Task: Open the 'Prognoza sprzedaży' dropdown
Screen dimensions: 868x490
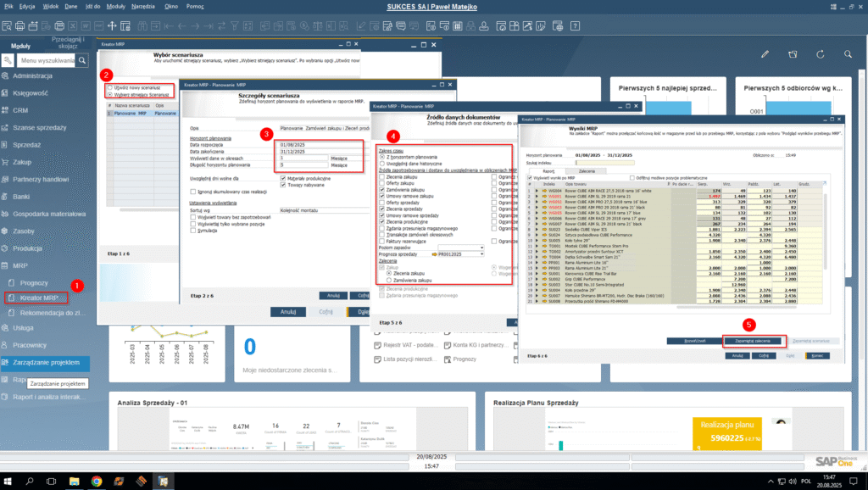Action: point(481,254)
